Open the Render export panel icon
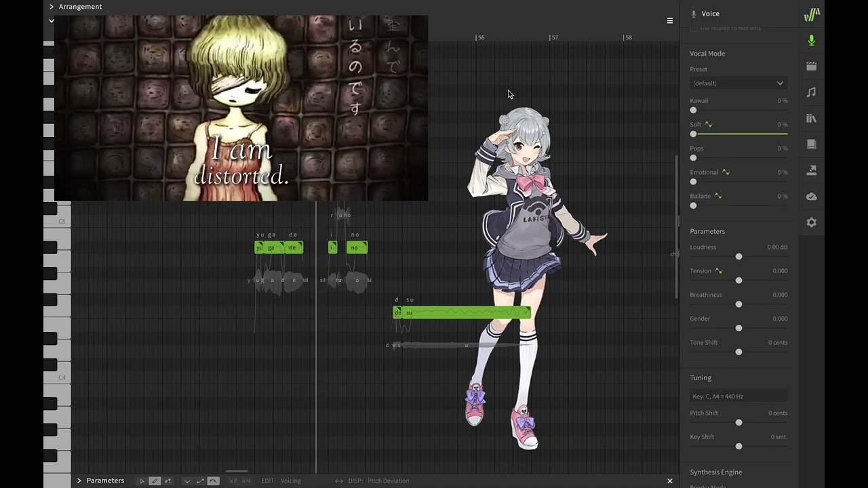Viewport: 868px width, 488px height. [x=811, y=170]
